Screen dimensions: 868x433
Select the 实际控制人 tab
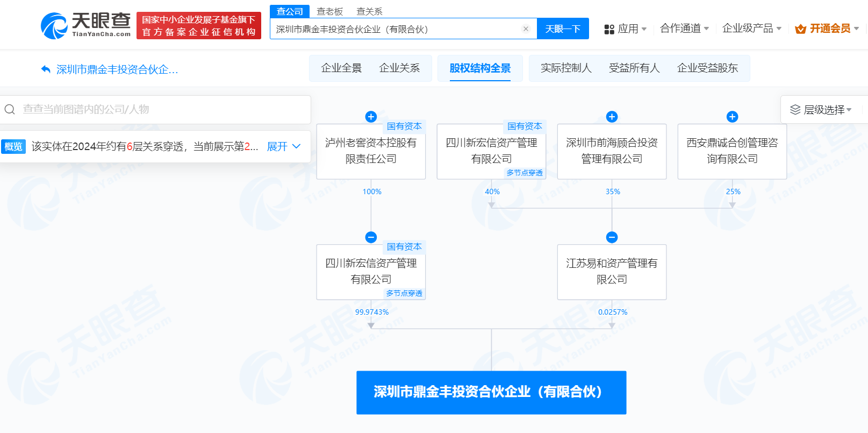[x=566, y=68]
